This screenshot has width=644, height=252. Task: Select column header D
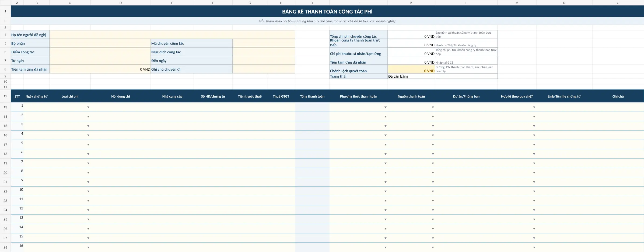121,3
